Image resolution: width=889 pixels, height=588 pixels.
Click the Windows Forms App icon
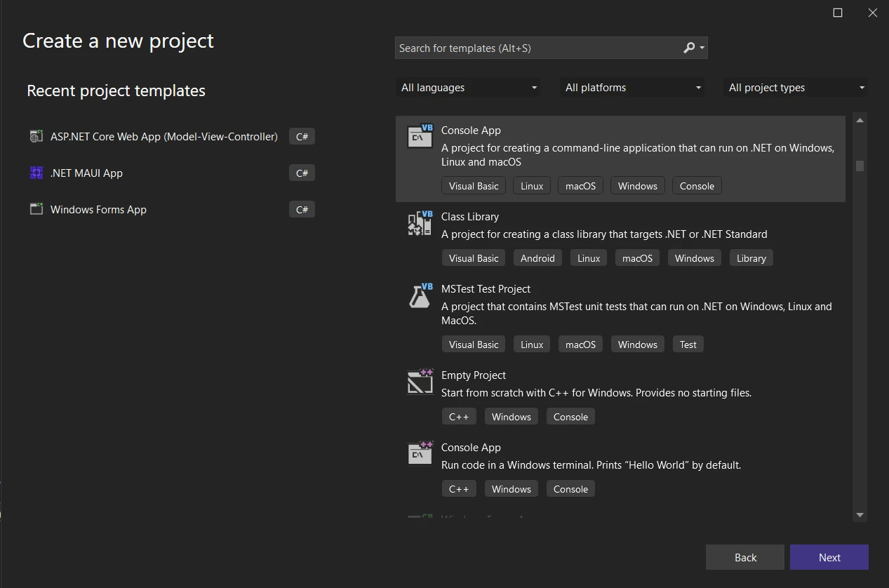click(x=36, y=209)
